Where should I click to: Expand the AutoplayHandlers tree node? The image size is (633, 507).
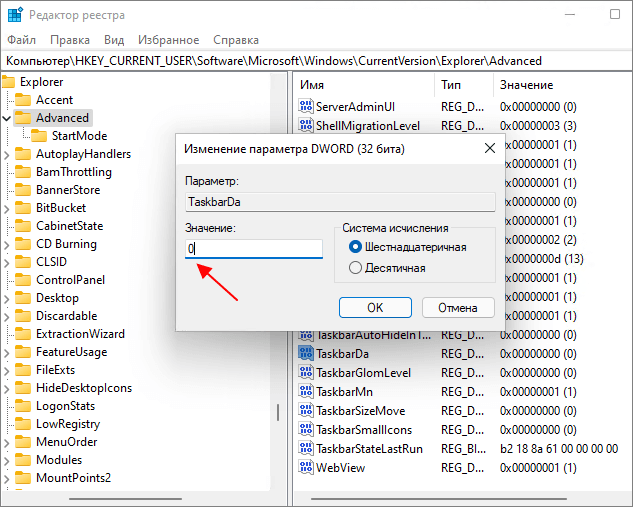[6, 155]
